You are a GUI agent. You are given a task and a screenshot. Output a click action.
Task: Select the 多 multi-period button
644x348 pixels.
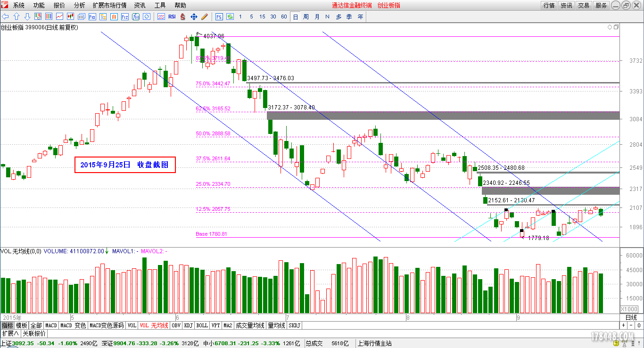[339, 17]
